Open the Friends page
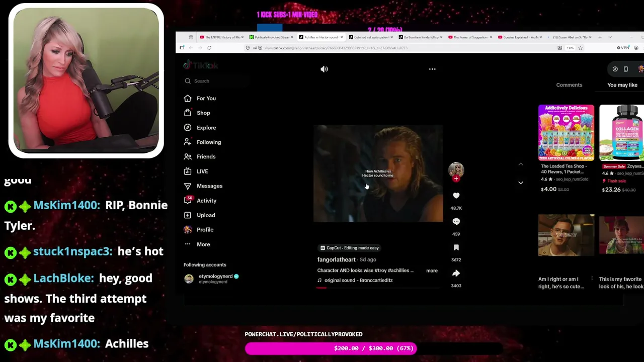The width and height of the screenshot is (644, 362). [200, 157]
